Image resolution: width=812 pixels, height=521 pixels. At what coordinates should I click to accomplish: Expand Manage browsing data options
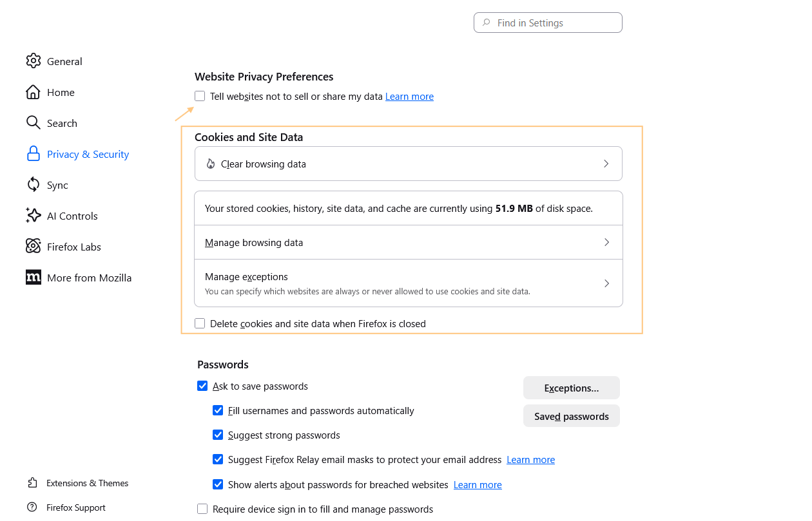click(x=408, y=242)
